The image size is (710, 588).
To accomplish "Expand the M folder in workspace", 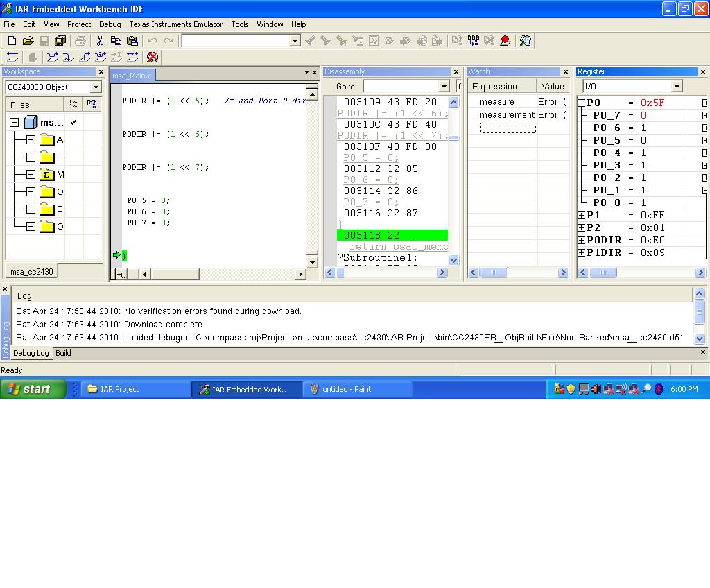I will pos(31,175).
